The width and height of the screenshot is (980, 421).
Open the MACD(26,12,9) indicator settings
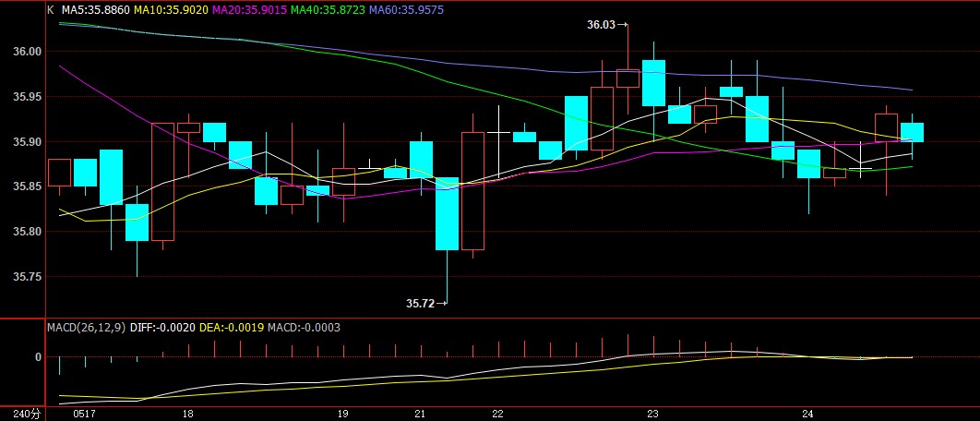click(x=86, y=327)
